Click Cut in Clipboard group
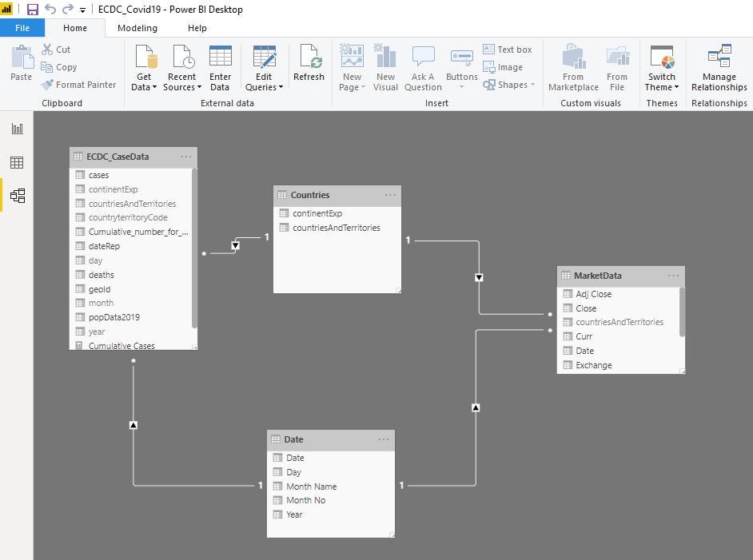Image resolution: width=753 pixels, height=560 pixels. click(56, 50)
